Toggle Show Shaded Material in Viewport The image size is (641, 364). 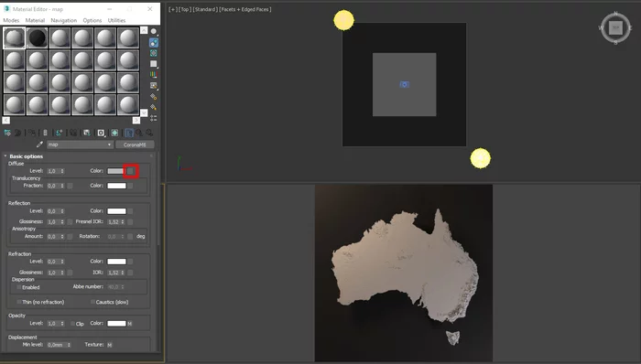(x=114, y=133)
